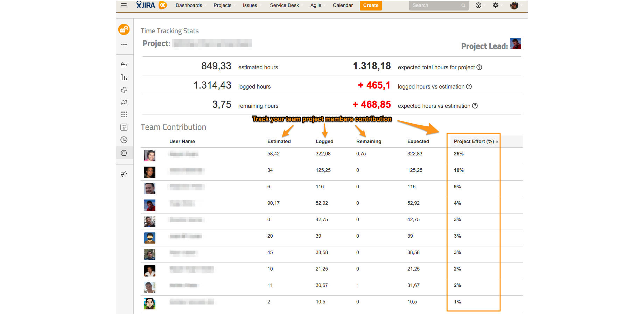
Task: Click in the Search input field
Action: 435,5
